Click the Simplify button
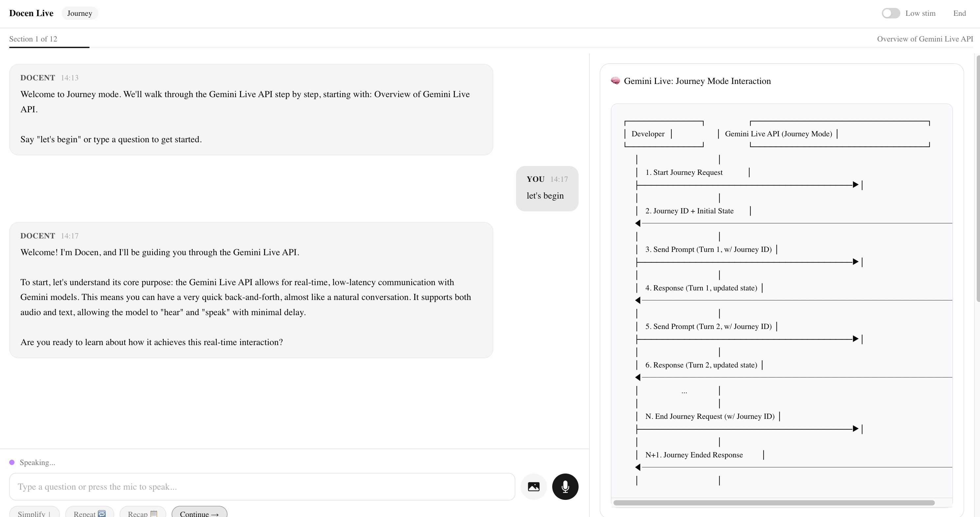Image resolution: width=980 pixels, height=517 pixels. point(34,512)
